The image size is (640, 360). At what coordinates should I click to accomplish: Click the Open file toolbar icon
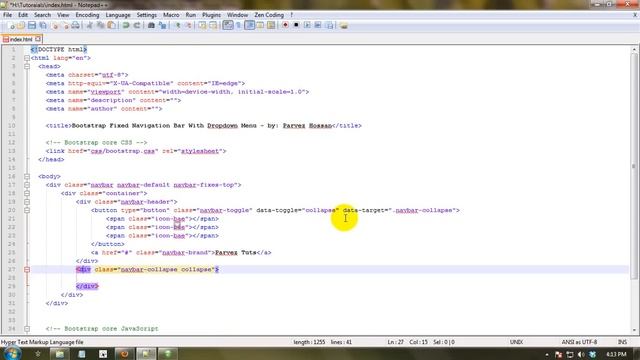coord(21,25)
